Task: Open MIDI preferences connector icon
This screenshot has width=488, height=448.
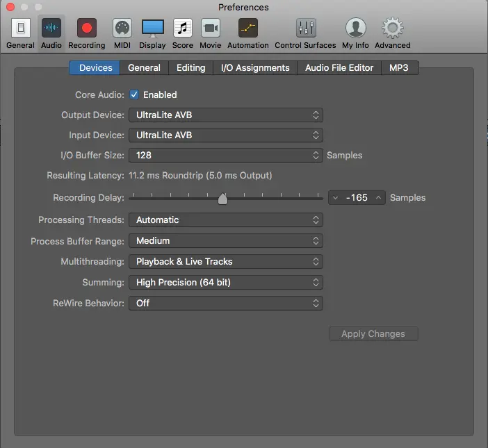Action: 122,28
